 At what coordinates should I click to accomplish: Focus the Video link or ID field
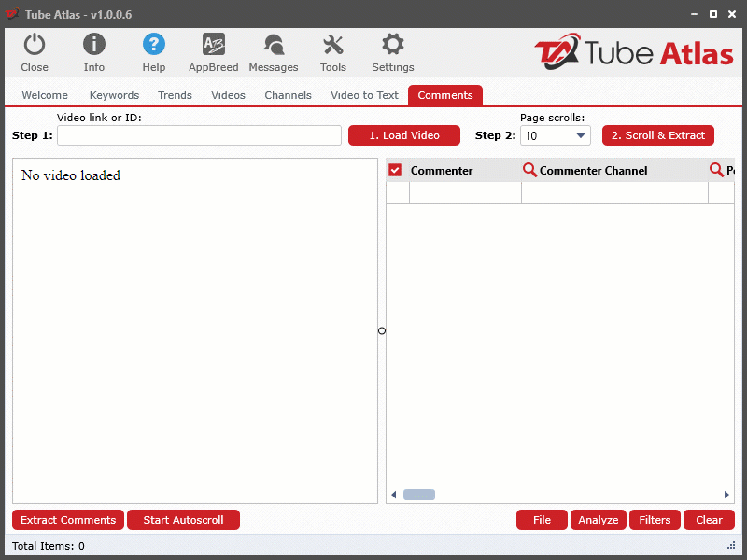coord(199,135)
